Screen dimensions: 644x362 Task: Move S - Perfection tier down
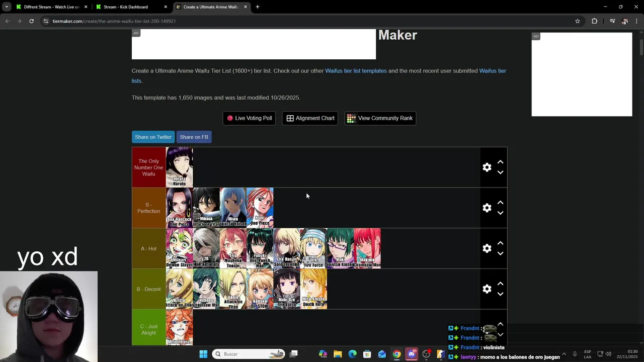point(500,213)
